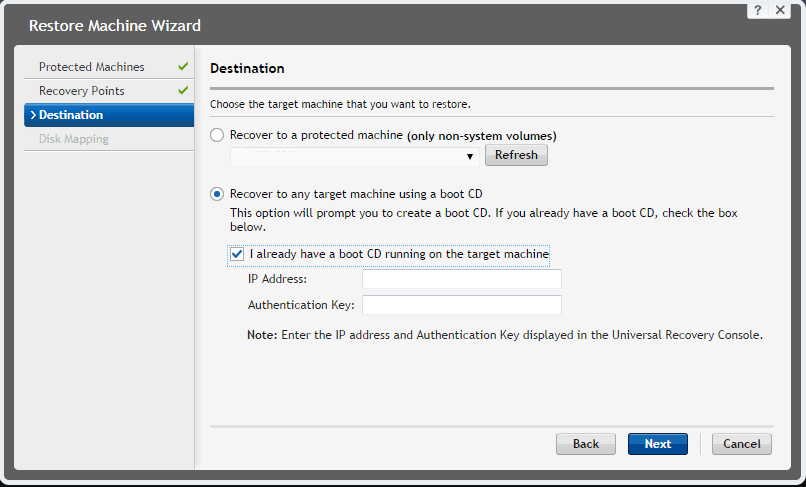Close the Restore Machine Wizard with X icon
Screen dimensions: 806x487
(x=781, y=9)
